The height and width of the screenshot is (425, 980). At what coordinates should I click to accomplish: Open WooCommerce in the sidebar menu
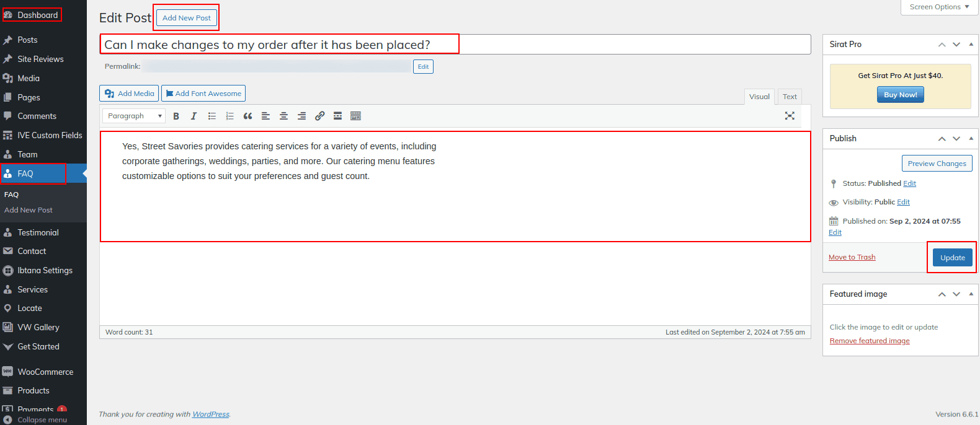click(x=45, y=372)
